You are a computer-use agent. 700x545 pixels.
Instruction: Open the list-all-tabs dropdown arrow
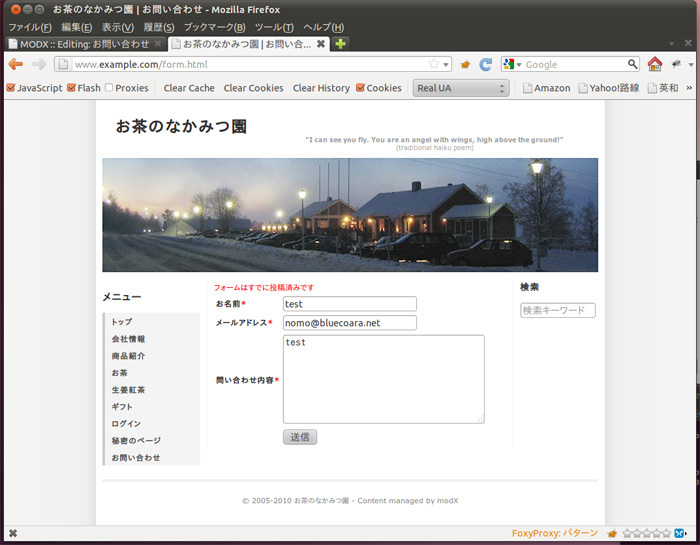pyautogui.click(x=671, y=44)
